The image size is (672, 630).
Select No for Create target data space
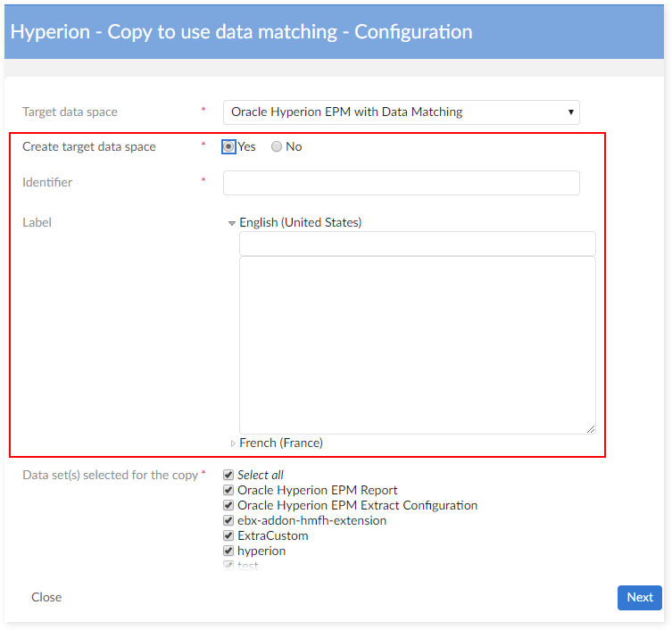click(277, 147)
